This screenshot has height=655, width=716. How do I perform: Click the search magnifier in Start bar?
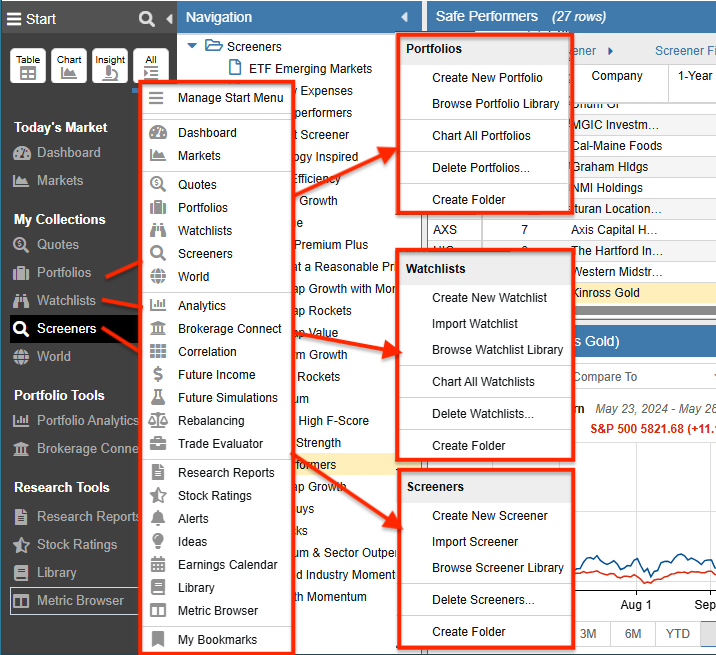(x=146, y=19)
